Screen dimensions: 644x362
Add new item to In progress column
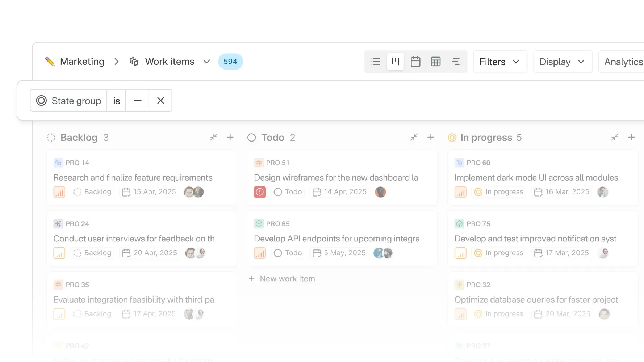point(631,137)
